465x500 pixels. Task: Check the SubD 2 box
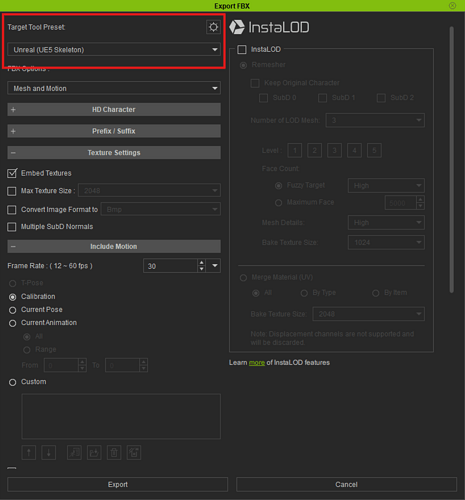point(381,98)
